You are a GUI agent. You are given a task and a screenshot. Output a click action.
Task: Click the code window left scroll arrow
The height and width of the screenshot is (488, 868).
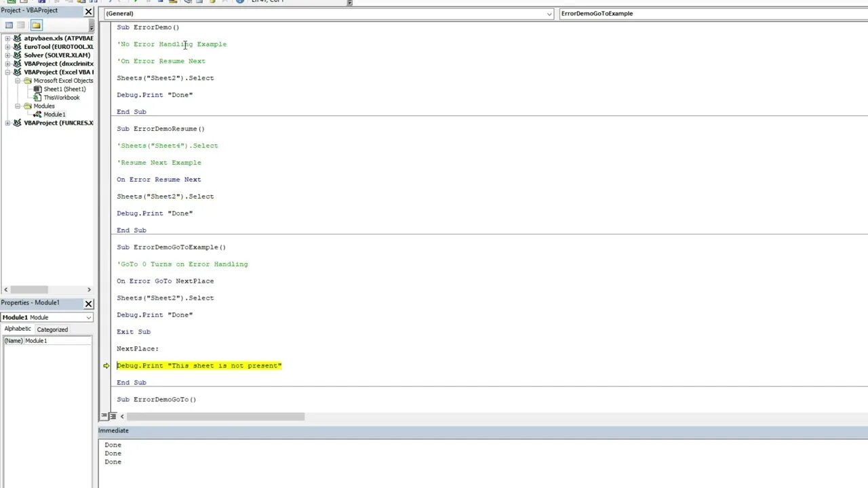point(122,416)
